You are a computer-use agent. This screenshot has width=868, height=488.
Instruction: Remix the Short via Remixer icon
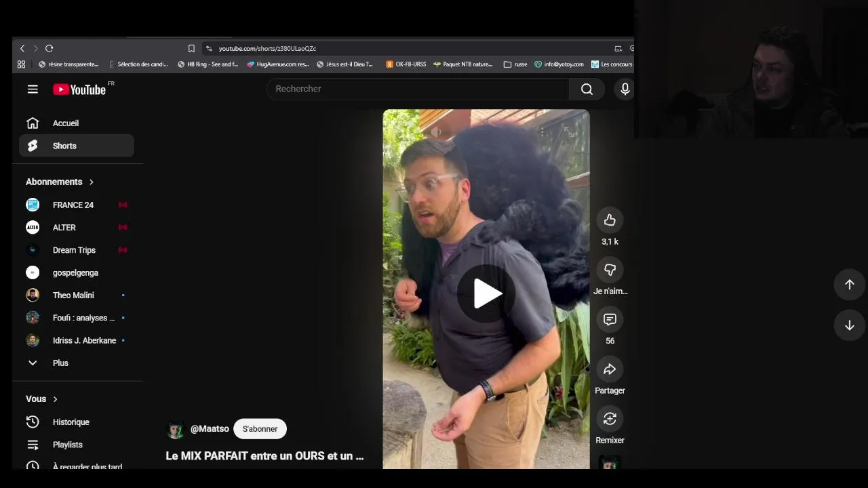coord(610,419)
